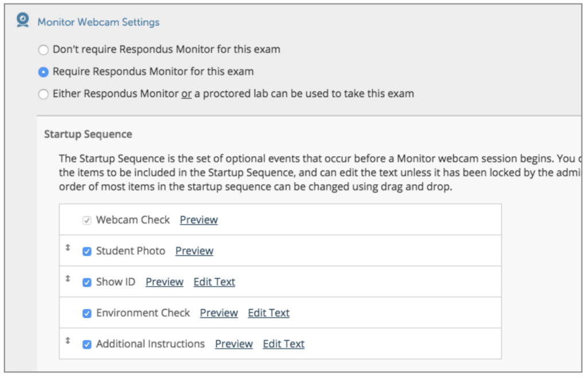
Task: Click the Monitor Webcam Settings webcam icon
Action: pyautogui.click(x=22, y=19)
